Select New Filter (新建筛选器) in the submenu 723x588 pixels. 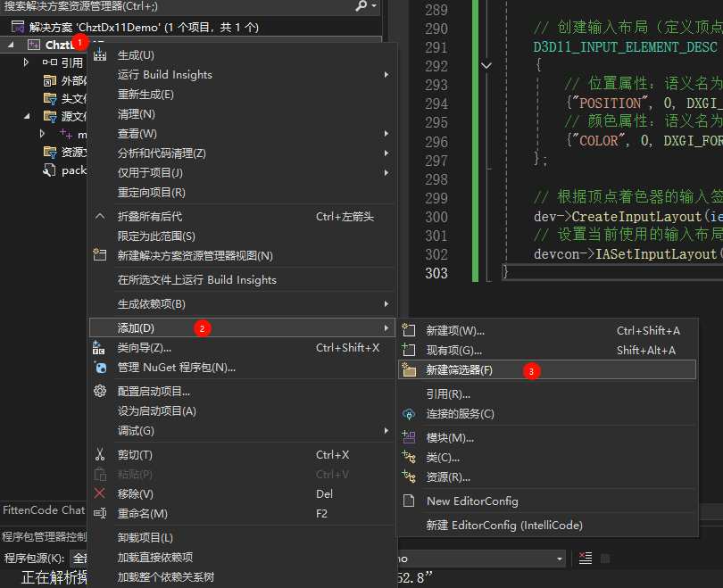[459, 369]
